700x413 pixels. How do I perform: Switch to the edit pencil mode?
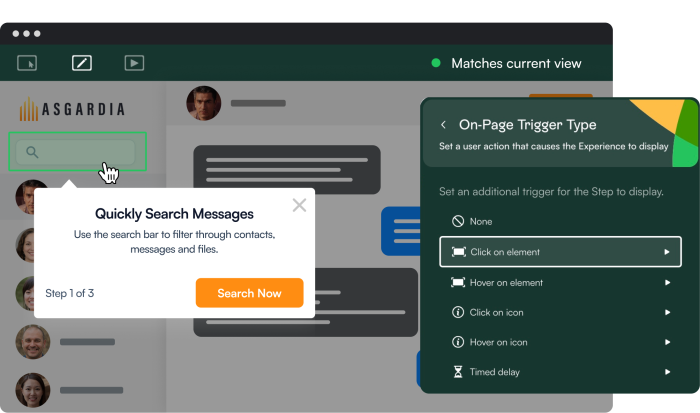click(82, 63)
